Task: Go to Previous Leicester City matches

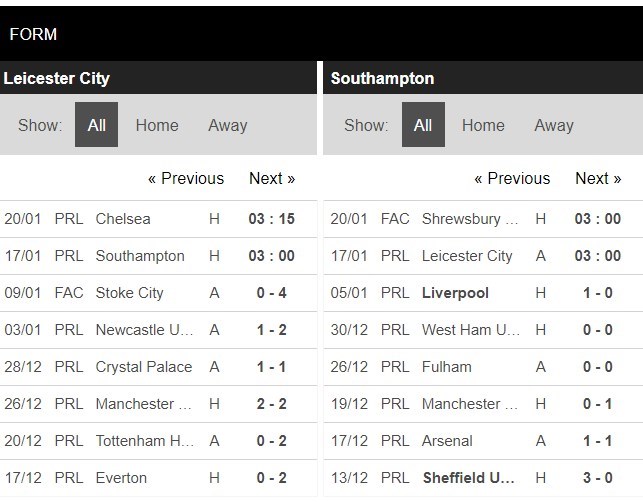Action: click(x=186, y=178)
